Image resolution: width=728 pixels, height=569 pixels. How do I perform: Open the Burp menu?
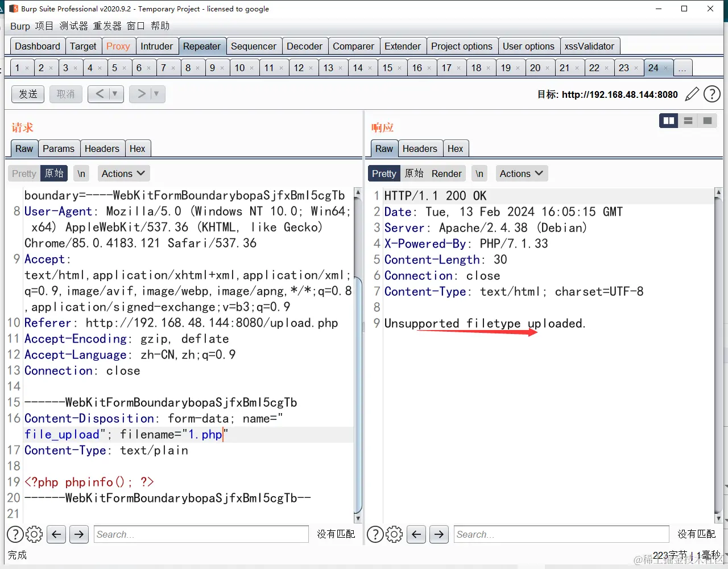[x=20, y=26]
